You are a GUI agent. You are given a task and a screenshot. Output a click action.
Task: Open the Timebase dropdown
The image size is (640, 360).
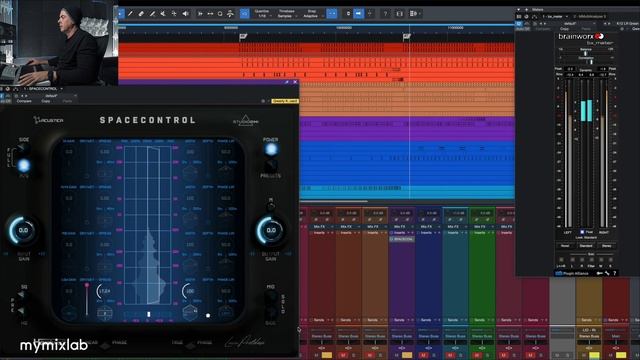[x=287, y=13]
